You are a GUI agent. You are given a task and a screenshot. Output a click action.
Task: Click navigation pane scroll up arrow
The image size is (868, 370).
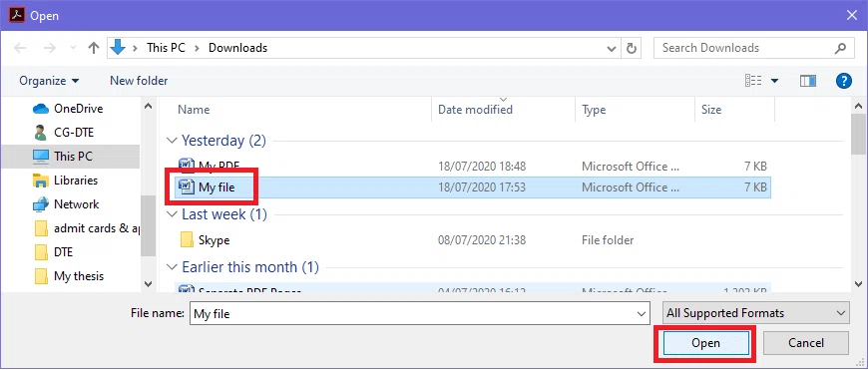pos(148,106)
